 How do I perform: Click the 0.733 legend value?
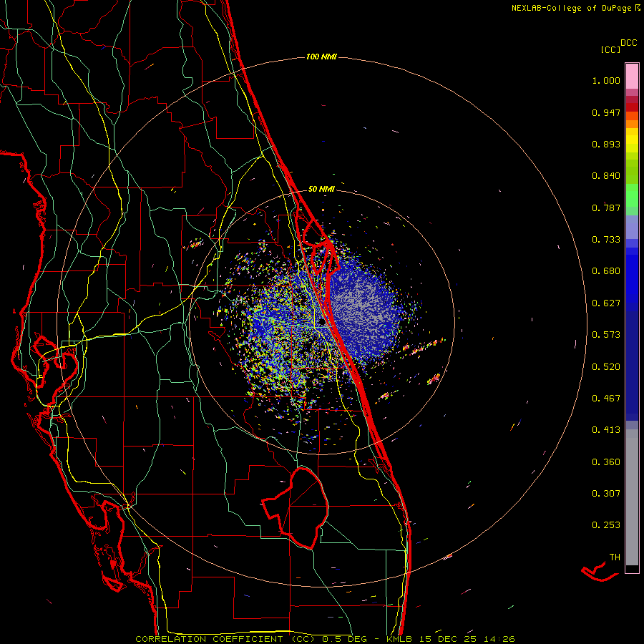[x=606, y=240]
